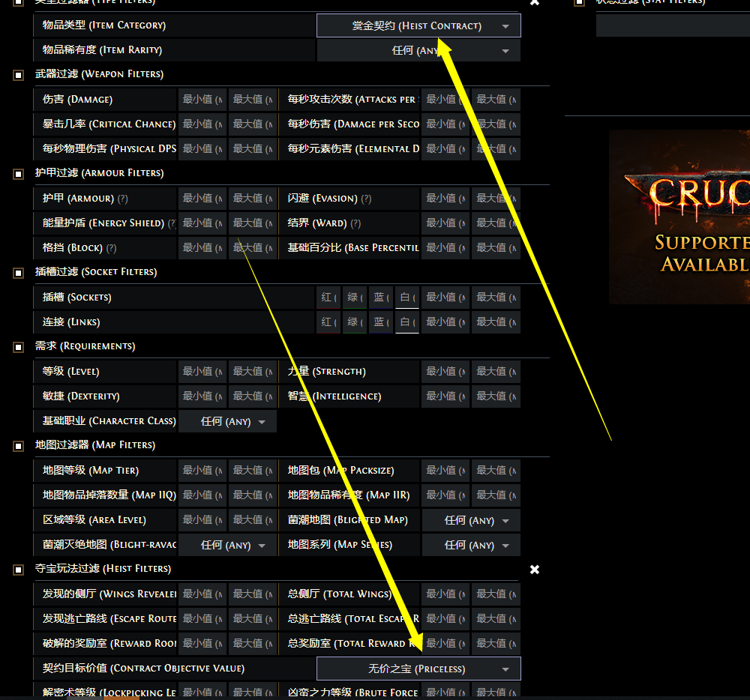Image resolution: width=750 pixels, height=700 pixels.
Task: Click the white Sockets count field
Action: point(407,298)
